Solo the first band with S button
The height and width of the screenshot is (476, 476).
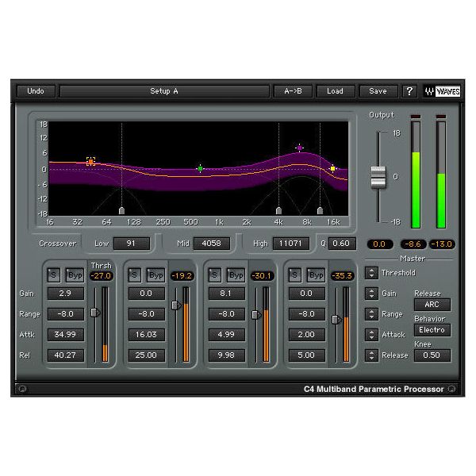tap(53, 275)
